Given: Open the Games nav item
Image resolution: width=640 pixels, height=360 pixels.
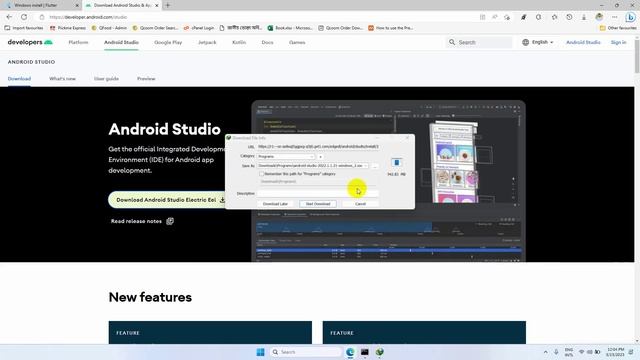Looking at the screenshot, I should click(x=297, y=42).
